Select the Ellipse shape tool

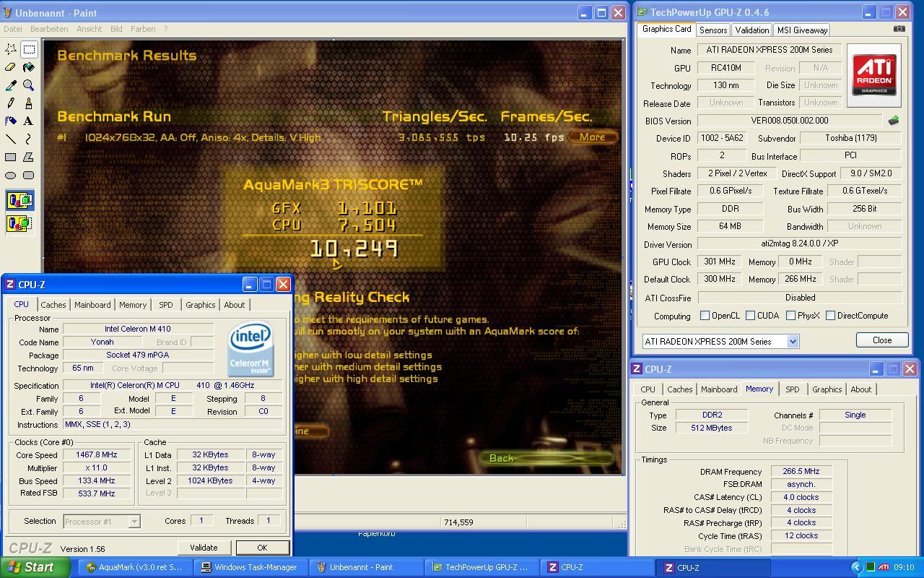pos(11,175)
